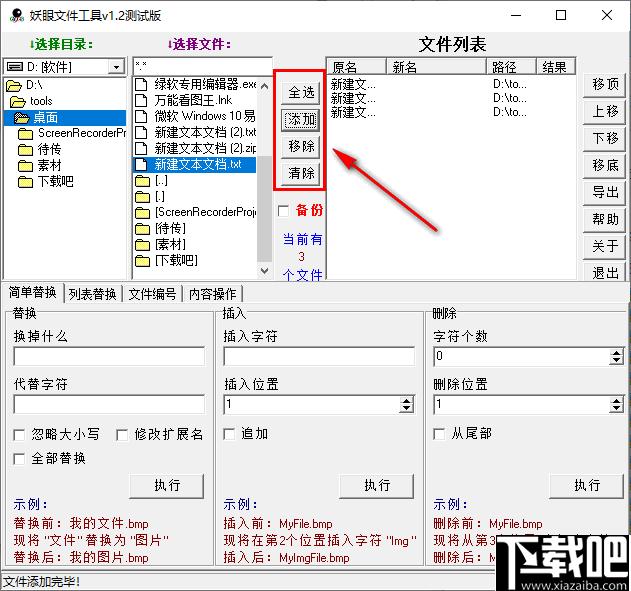Click 移底 move to bottom button
This screenshot has width=631, height=591.
604,165
